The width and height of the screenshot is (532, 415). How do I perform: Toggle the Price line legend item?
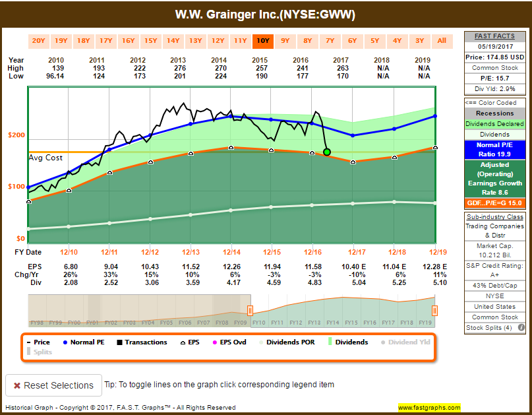38,342
